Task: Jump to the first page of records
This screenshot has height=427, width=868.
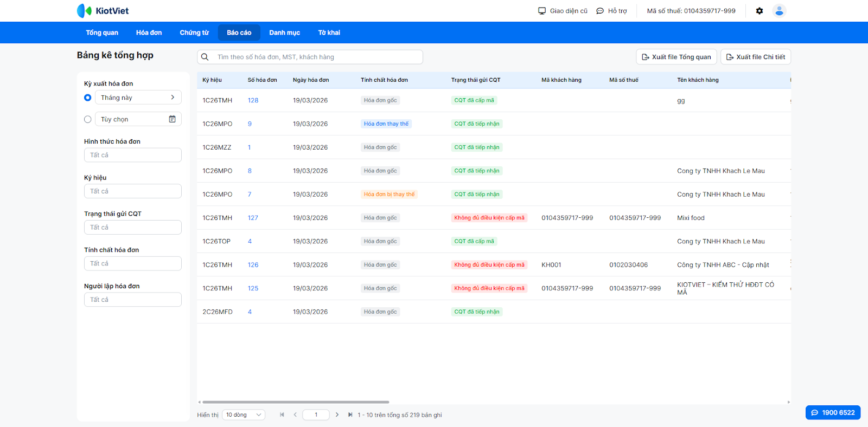Action: 282,415
